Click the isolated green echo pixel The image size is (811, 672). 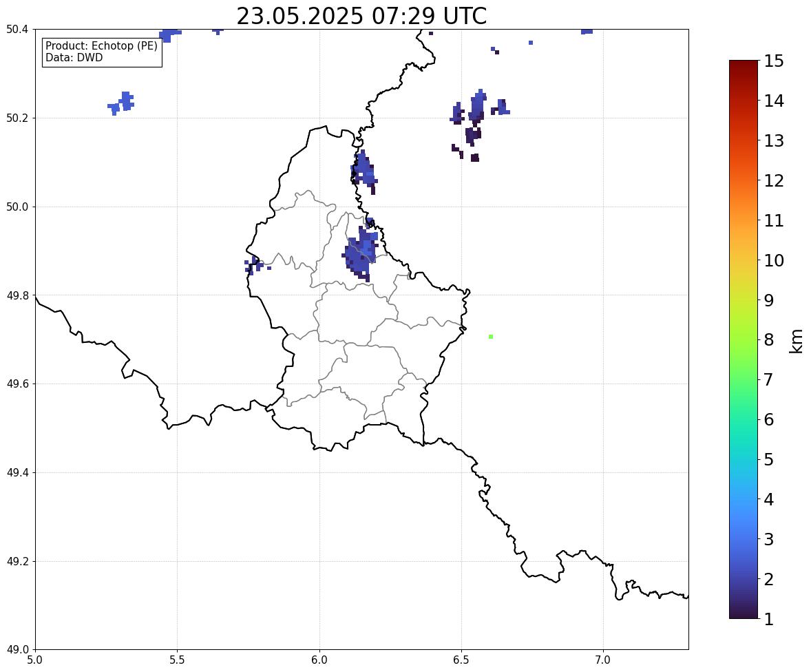(491, 337)
